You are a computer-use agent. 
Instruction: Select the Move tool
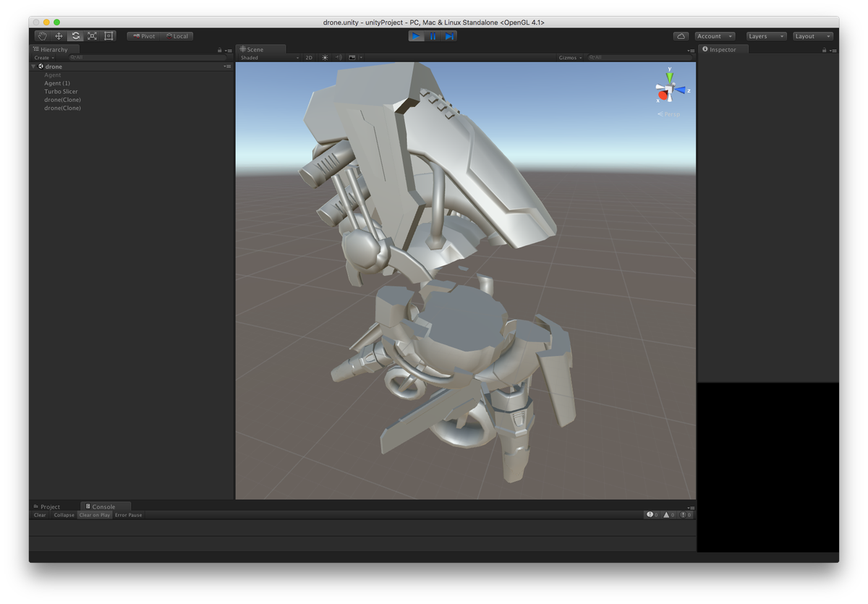pos(59,36)
